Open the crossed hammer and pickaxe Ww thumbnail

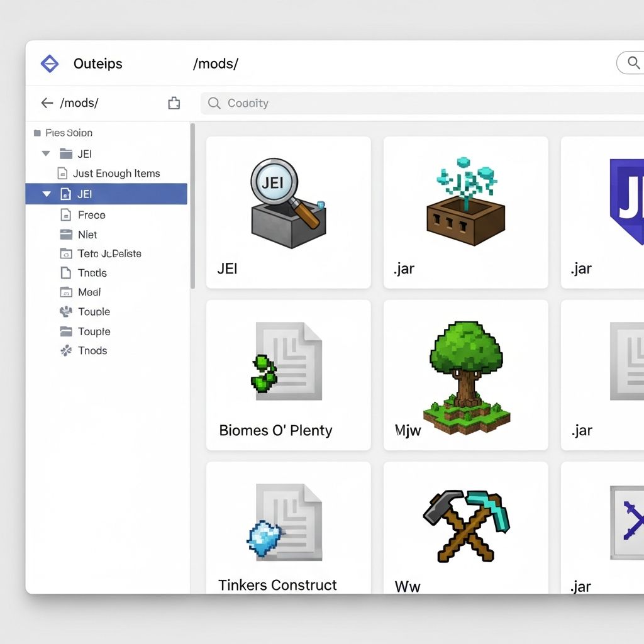tap(466, 528)
